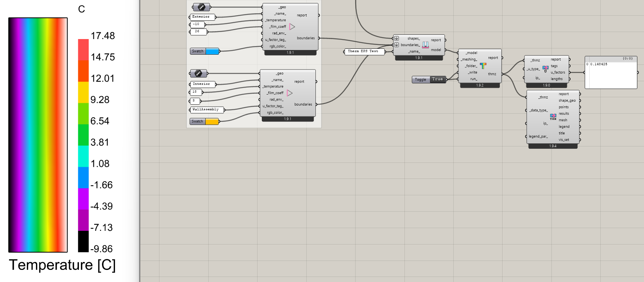The image size is (644, 282).
Task: Select the panel with value -10
Action: click(x=197, y=24)
